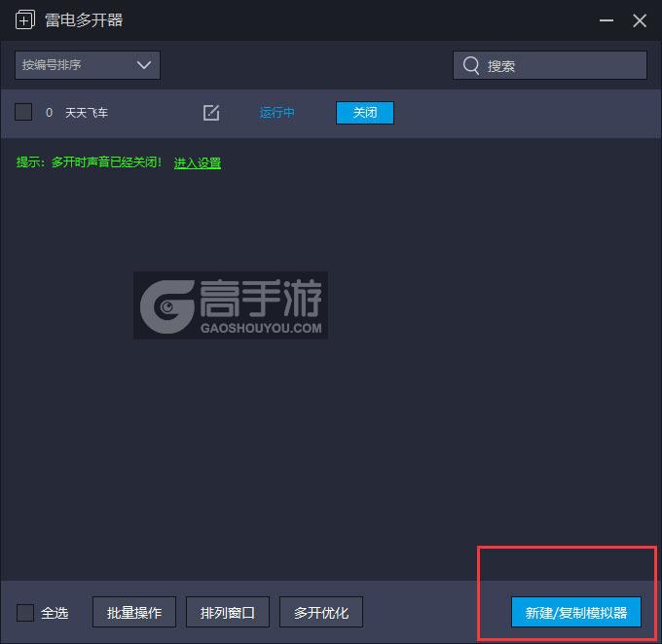The image size is (662, 644).
Task: Click the 多开优化 optimization button
Action: click(321, 612)
